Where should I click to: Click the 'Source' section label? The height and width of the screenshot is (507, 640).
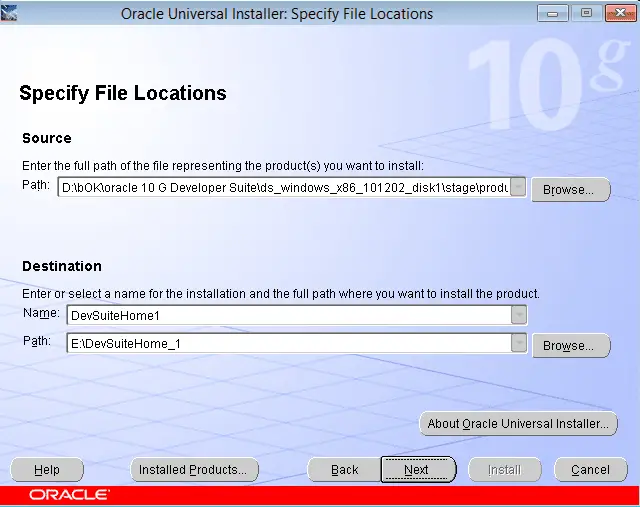click(47, 138)
